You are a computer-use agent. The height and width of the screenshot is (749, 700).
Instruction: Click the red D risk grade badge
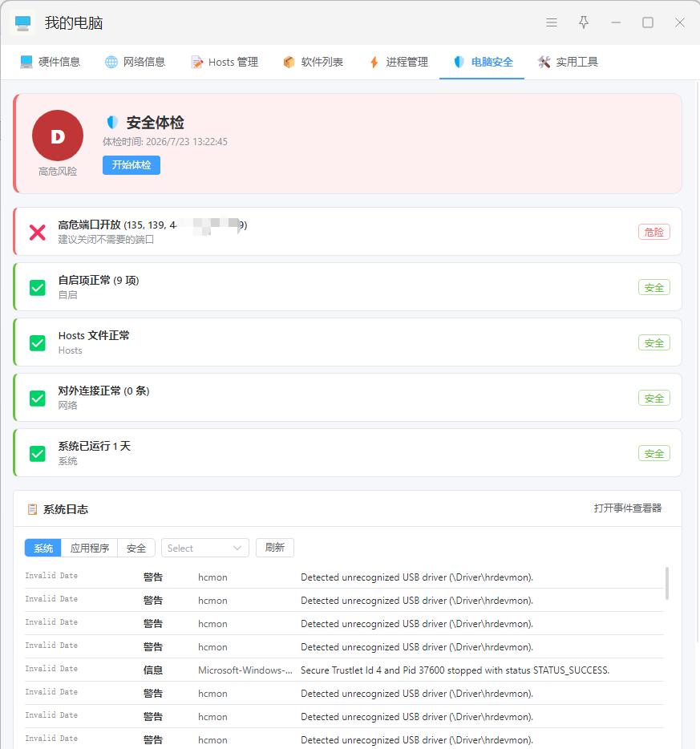pos(58,136)
